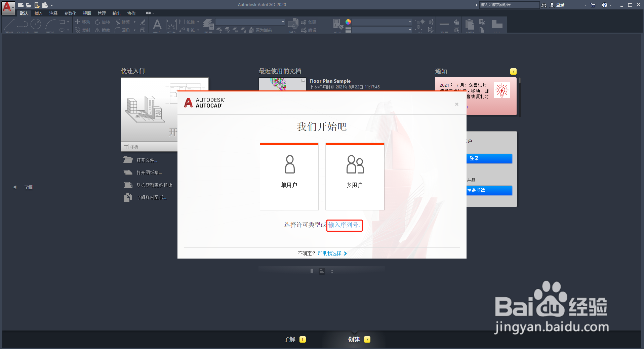Switch to the 默认 ribbon tab
Viewport: 644px width, 349px height.
tap(24, 13)
